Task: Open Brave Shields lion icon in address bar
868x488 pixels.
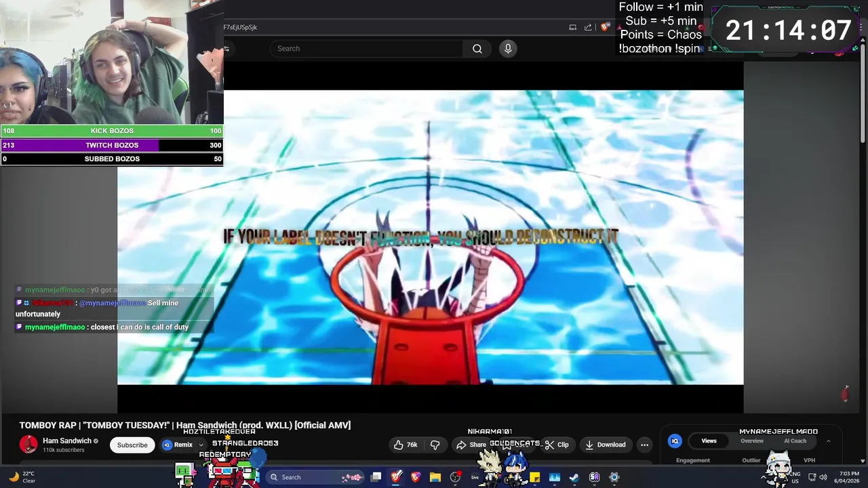Action: [x=606, y=27]
